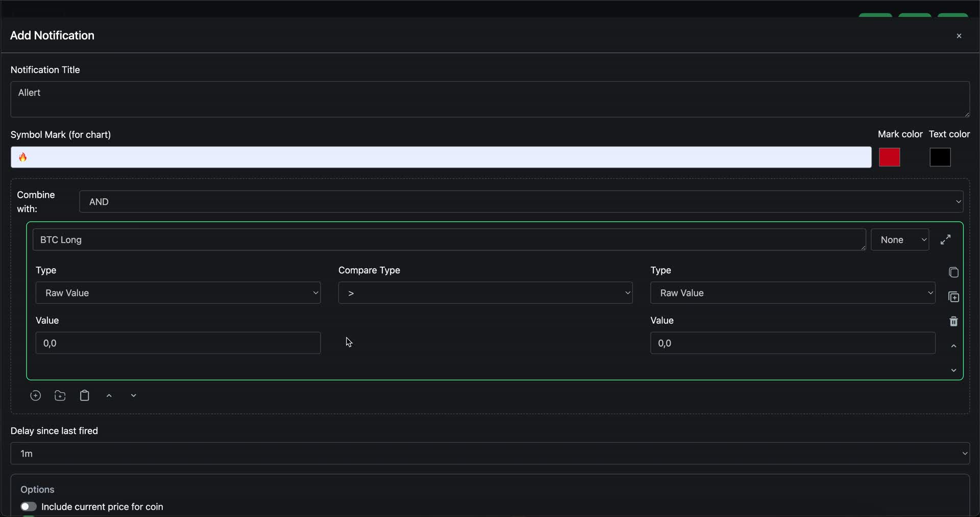Open the None dropdown next to BTC Long
This screenshot has width=980, height=517.
pyautogui.click(x=900, y=239)
